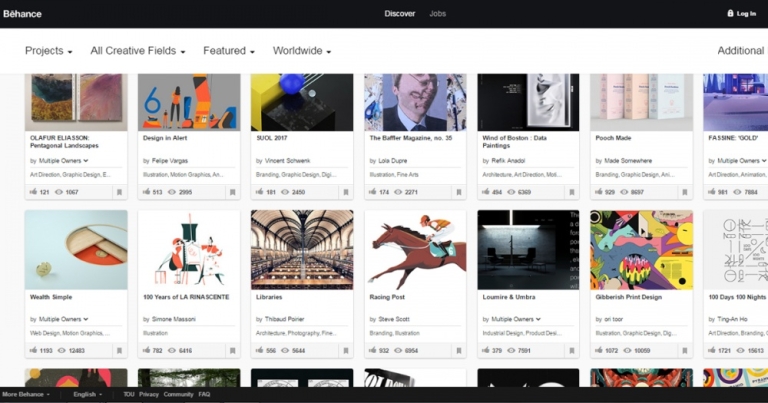Open Made Somewhere's profile

coord(628,161)
